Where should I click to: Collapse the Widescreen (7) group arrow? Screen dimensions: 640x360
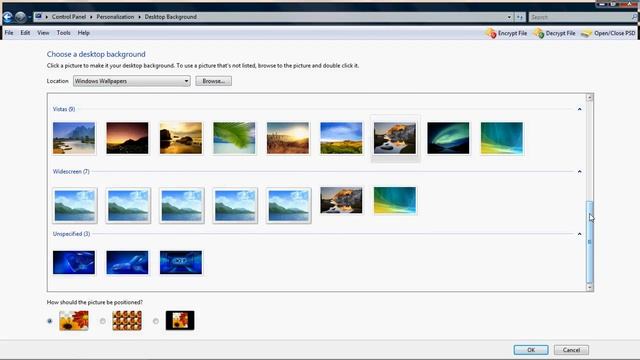(x=579, y=172)
